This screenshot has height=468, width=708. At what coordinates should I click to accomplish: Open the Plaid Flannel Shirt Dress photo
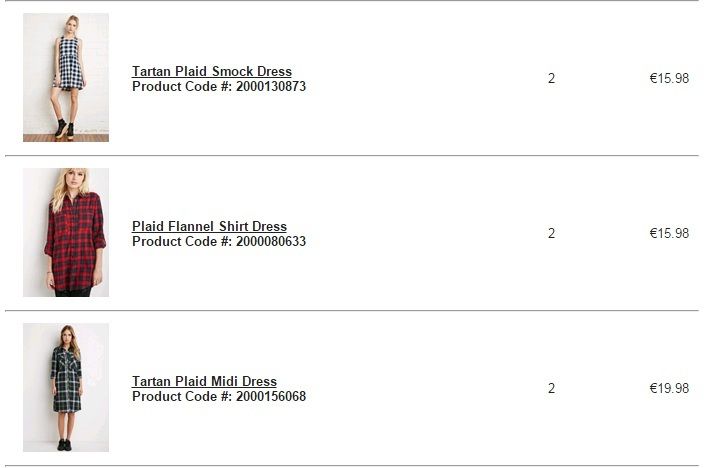(x=66, y=232)
